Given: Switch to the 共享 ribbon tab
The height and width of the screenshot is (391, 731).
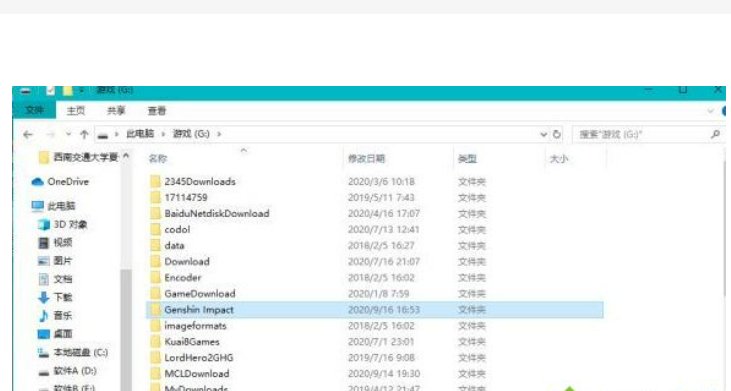Looking at the screenshot, I should [116, 111].
